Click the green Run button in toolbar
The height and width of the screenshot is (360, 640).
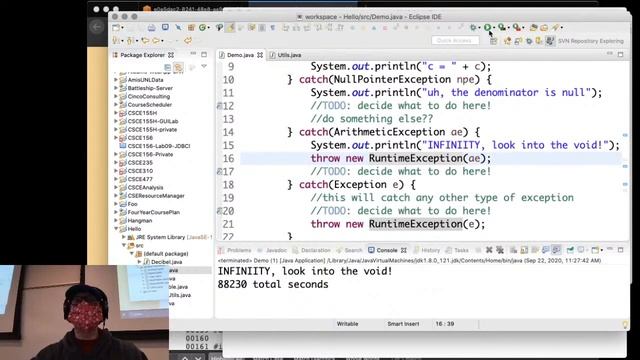pos(487,27)
